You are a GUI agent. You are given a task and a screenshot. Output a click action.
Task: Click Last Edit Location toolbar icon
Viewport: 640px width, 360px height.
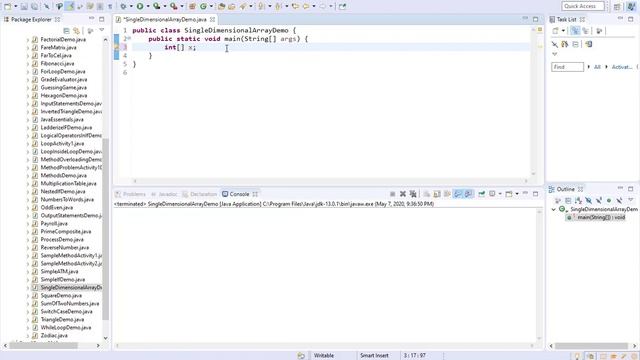(x=295, y=6)
